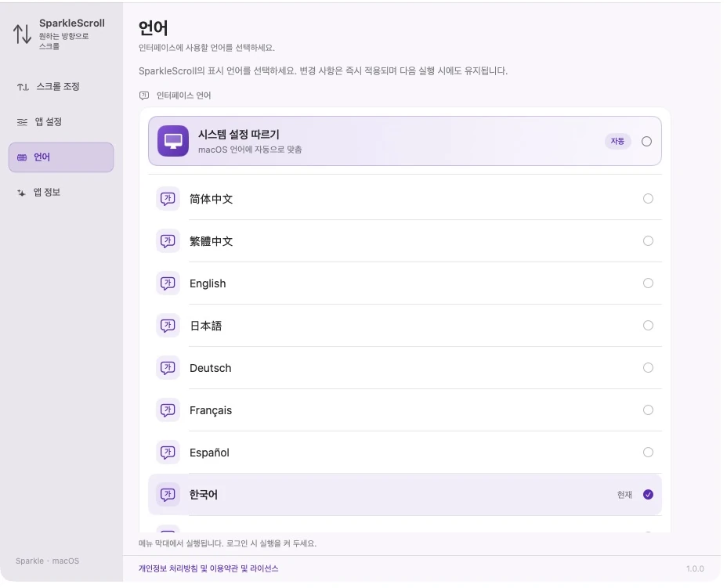
Task: Select the Español radio button
Action: 648,453
